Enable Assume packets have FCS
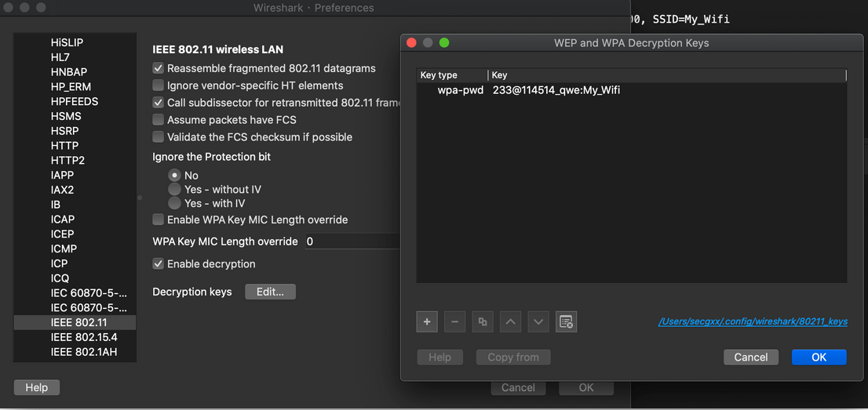Viewport: 868px width, 410px height. (x=158, y=119)
